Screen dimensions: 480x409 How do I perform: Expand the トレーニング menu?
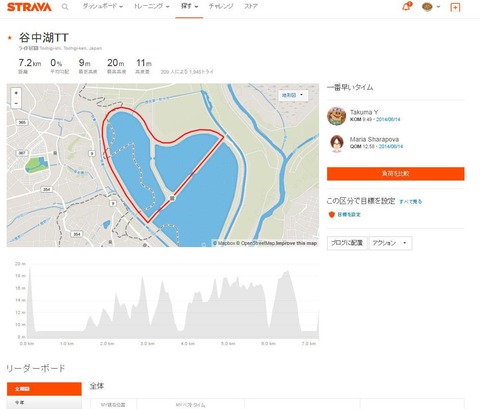click(151, 6)
